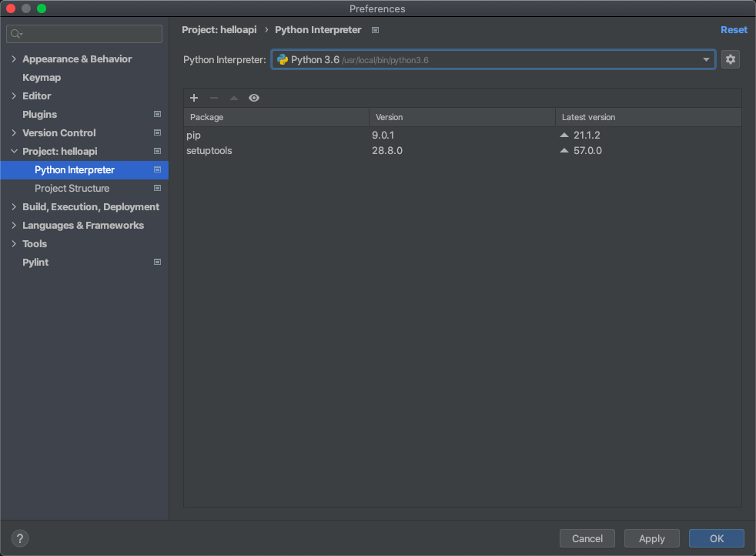Click the Reset link
Viewport: 756px width, 556px height.
(x=733, y=30)
